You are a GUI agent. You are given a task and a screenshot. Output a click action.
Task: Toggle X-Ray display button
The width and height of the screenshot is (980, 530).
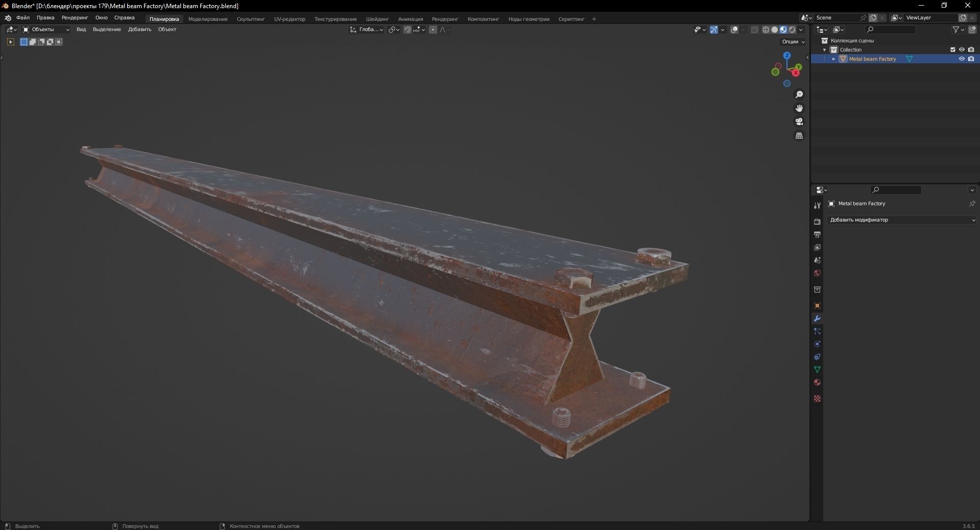tap(754, 30)
